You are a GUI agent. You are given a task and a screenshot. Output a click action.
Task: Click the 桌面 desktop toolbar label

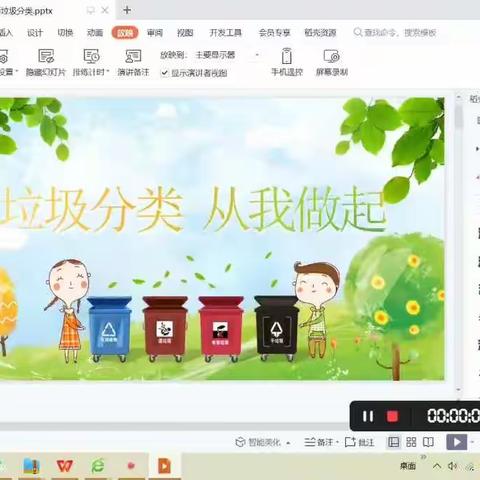point(408,466)
